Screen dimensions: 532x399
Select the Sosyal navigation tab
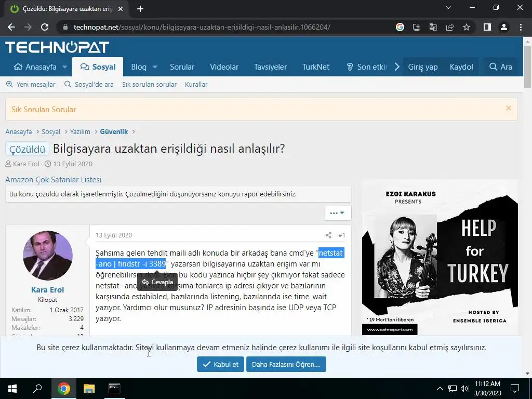98,67
